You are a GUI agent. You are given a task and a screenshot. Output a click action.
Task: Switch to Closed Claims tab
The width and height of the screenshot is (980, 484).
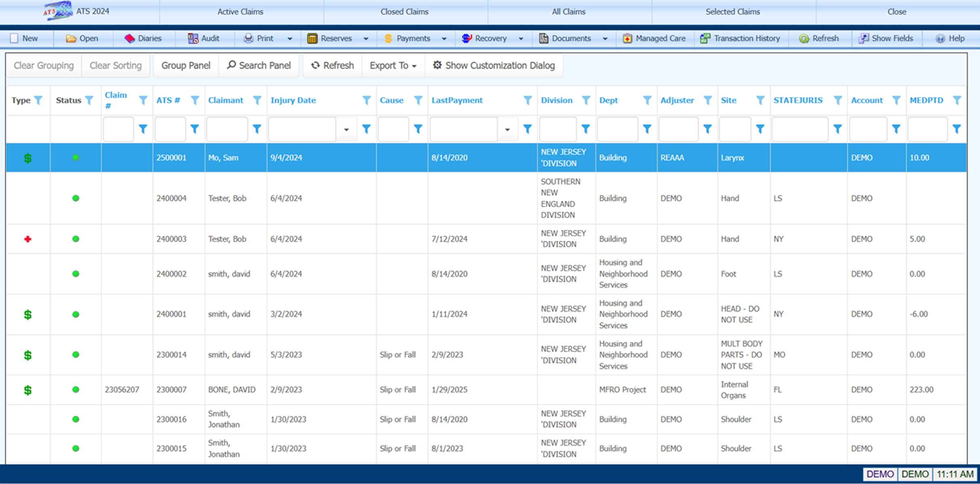(x=404, y=12)
